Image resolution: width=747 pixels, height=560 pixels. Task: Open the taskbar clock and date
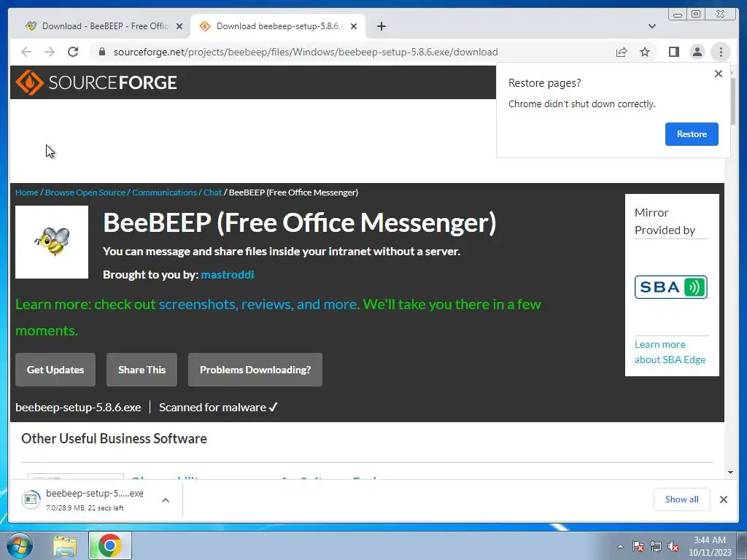pos(710,546)
